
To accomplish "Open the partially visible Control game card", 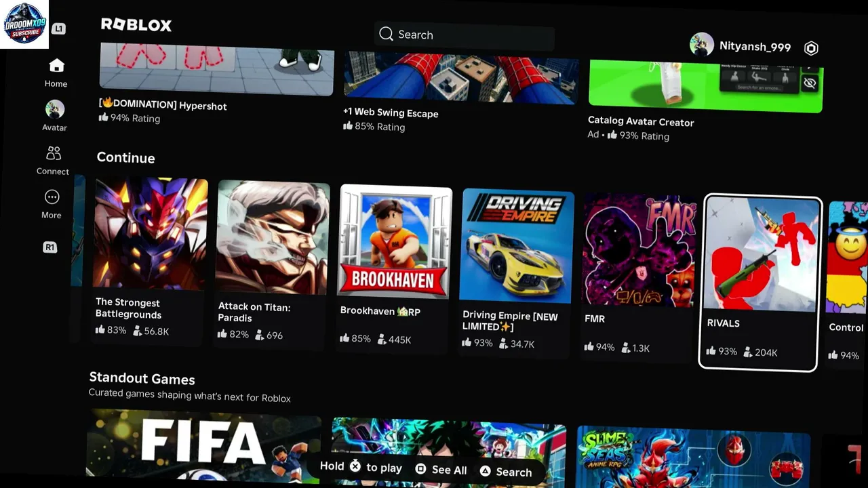I will [847, 285].
